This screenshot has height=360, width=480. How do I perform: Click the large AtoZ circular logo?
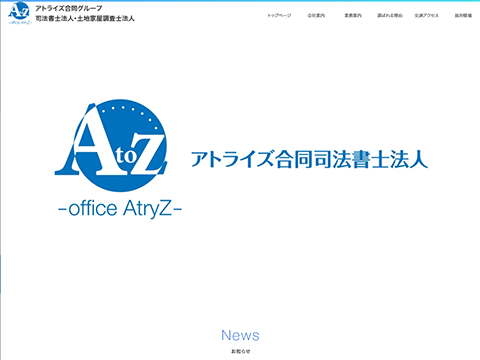pos(111,145)
